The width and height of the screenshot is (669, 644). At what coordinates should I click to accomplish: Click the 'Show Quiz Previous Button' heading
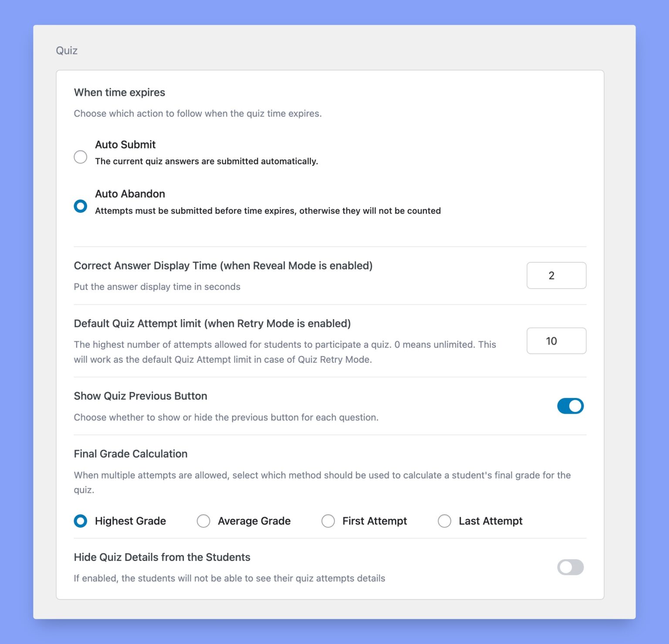coord(140,396)
